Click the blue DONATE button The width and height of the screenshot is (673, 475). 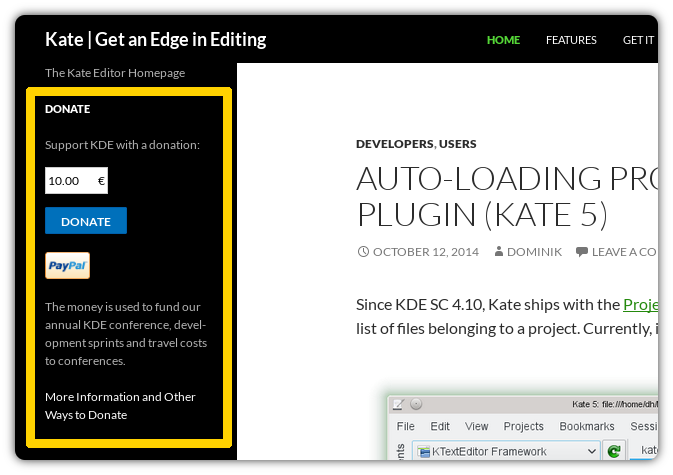[86, 221]
